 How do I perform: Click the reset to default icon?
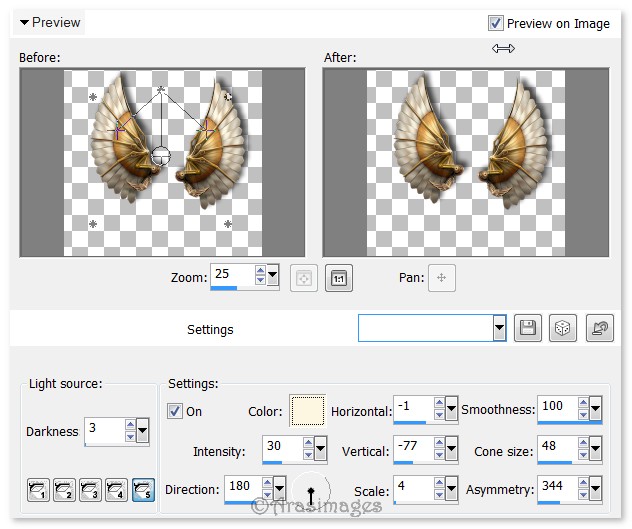(600, 329)
